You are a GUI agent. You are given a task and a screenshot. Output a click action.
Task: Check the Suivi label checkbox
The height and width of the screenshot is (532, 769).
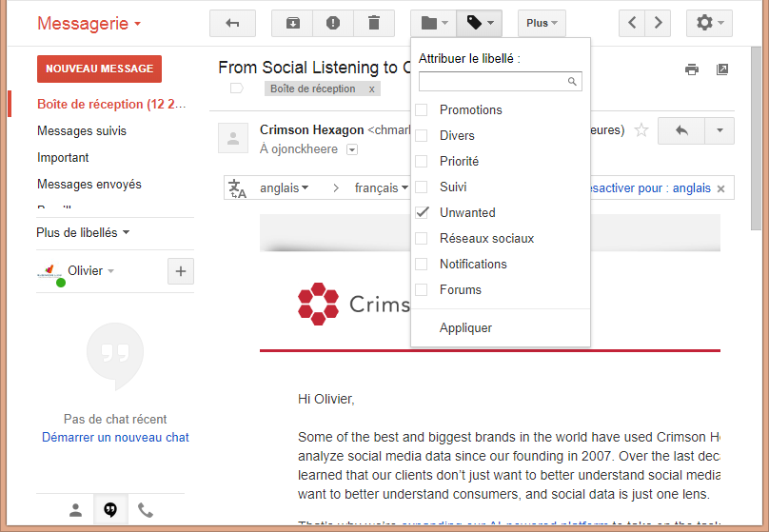pyautogui.click(x=422, y=187)
